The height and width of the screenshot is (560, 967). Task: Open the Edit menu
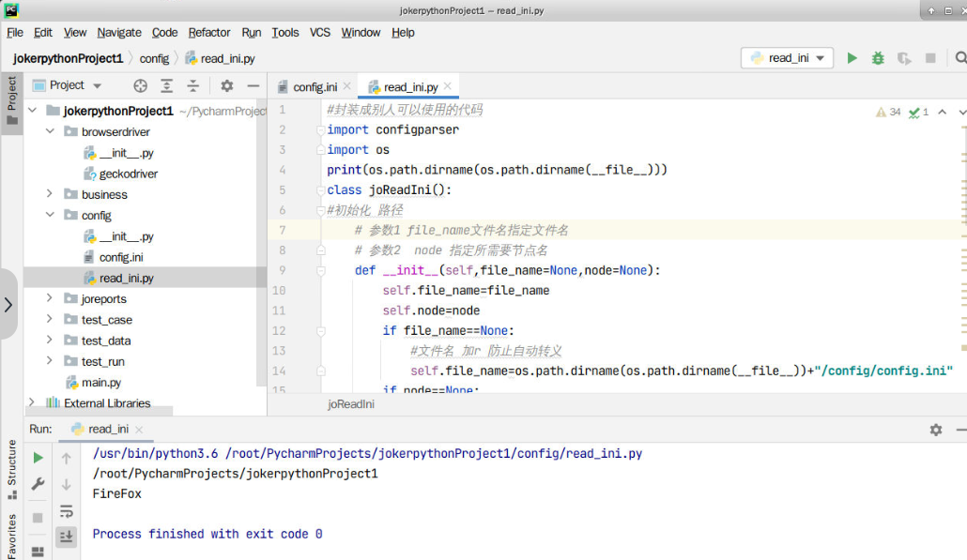click(x=42, y=33)
